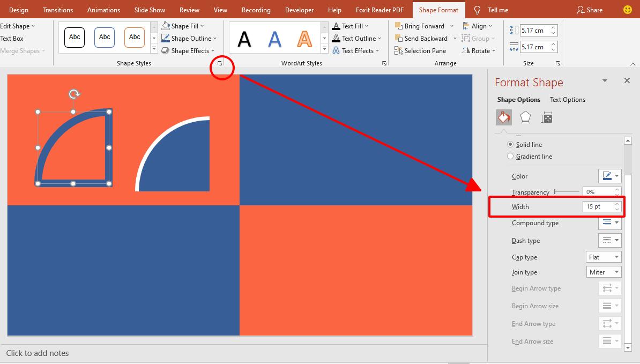The height and width of the screenshot is (364, 640).
Task: Select the Shape Outline icon
Action: coord(165,38)
